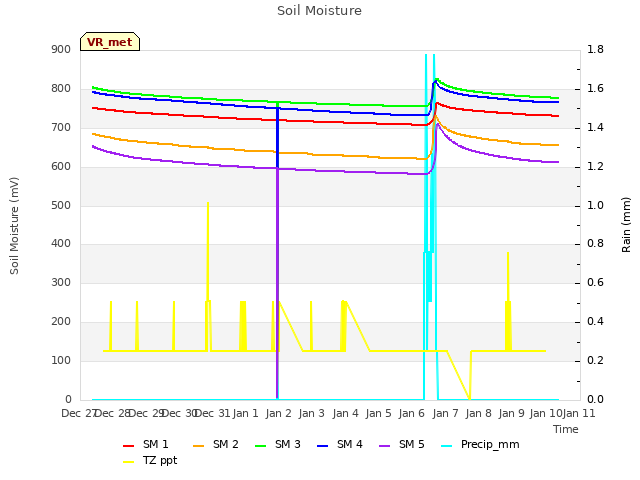Click the Soil Moisture (mV) axis label
The width and height of the screenshot is (640, 480).
pos(14,226)
